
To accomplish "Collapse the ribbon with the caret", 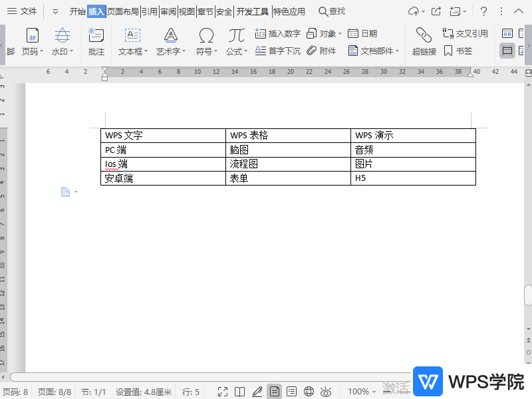I will click(x=519, y=11).
